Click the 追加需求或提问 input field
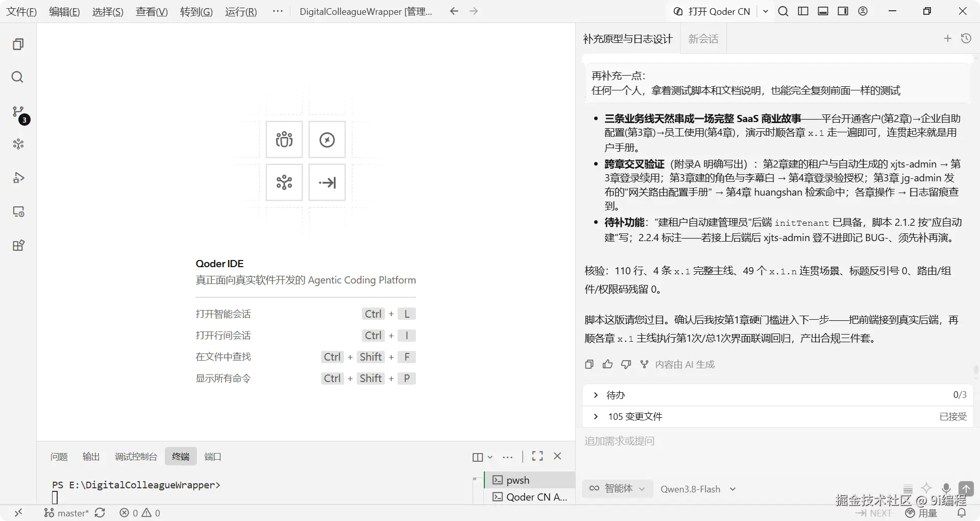 (x=777, y=441)
